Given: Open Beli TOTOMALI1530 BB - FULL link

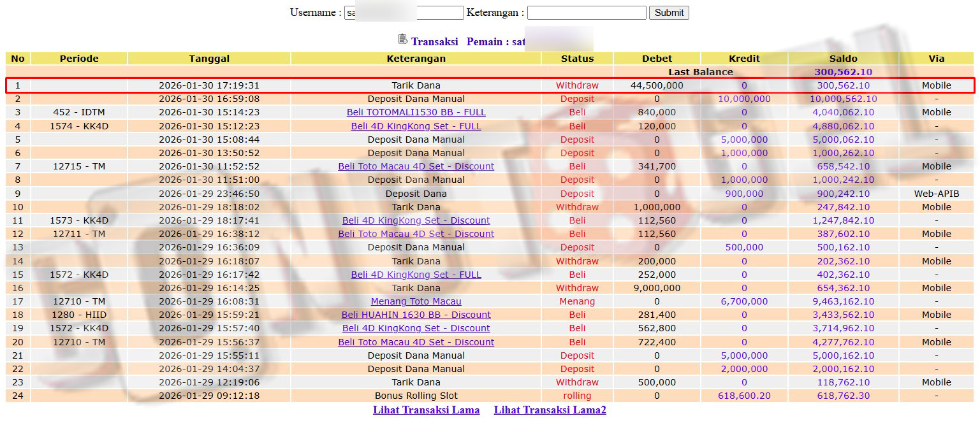Looking at the screenshot, I should pyautogui.click(x=416, y=112).
